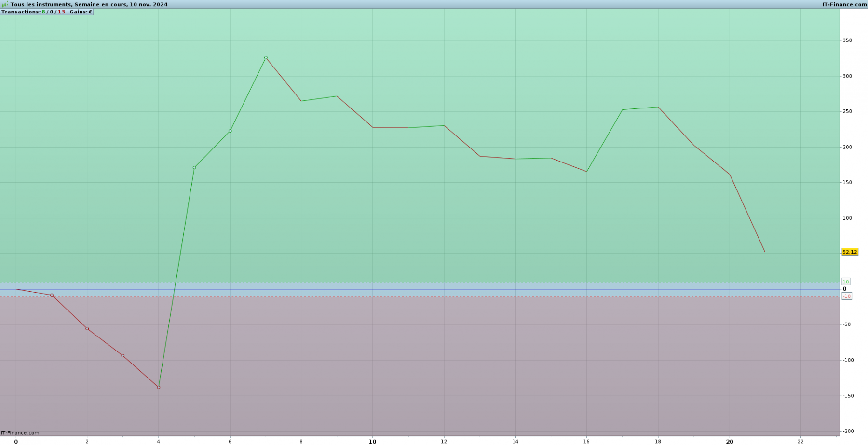Click the bold 10 on the horizontal axis
Viewport: 868px width, 445px height.
(x=373, y=441)
